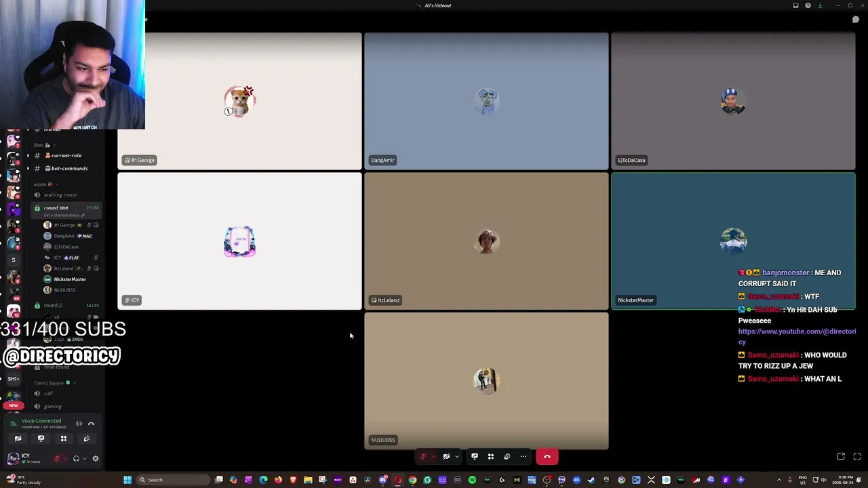Open the current-role text channel
The image size is (868, 488).
pos(66,156)
